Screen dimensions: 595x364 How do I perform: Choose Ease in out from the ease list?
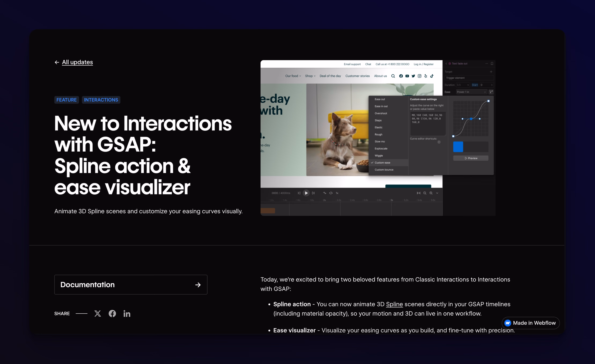click(x=381, y=106)
